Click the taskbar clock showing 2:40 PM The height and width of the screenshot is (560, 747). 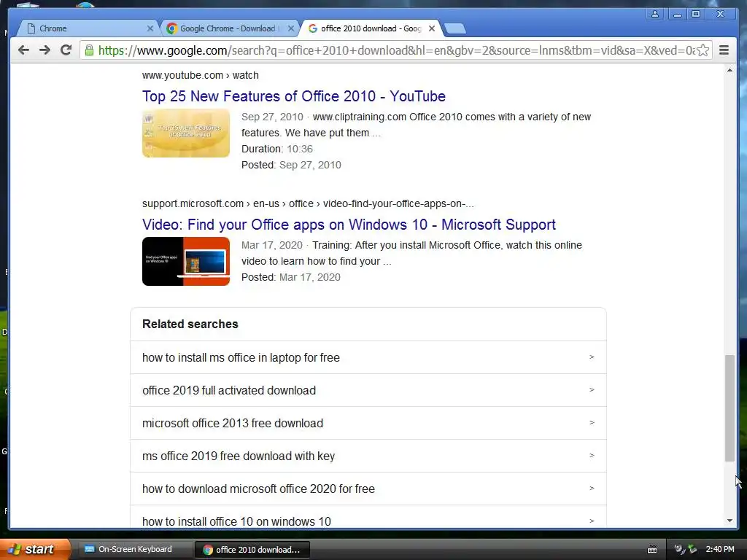pyautogui.click(x=720, y=550)
